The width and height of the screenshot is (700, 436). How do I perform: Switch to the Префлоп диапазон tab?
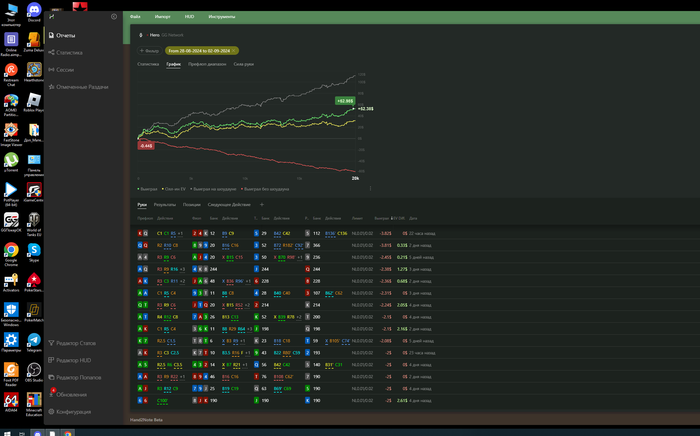(x=207, y=63)
